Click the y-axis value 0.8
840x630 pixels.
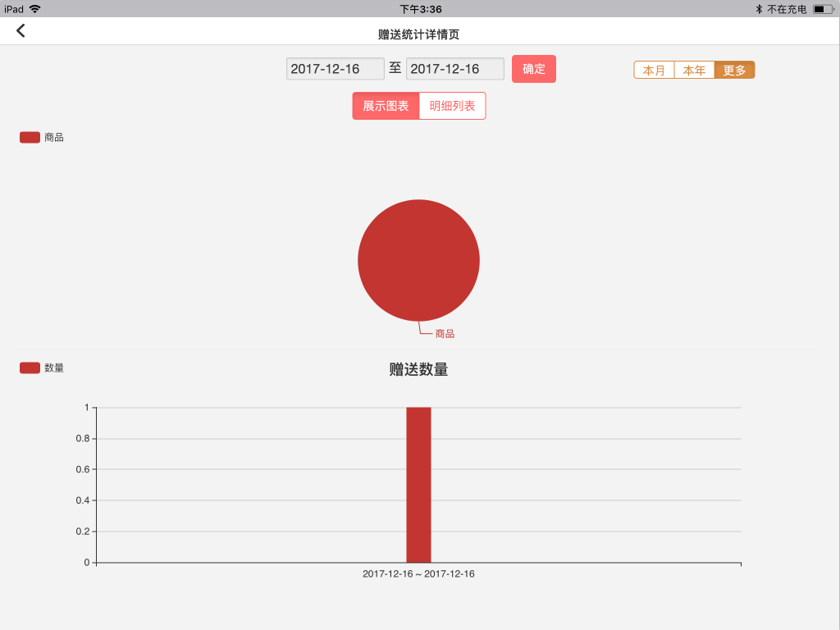[x=83, y=438]
